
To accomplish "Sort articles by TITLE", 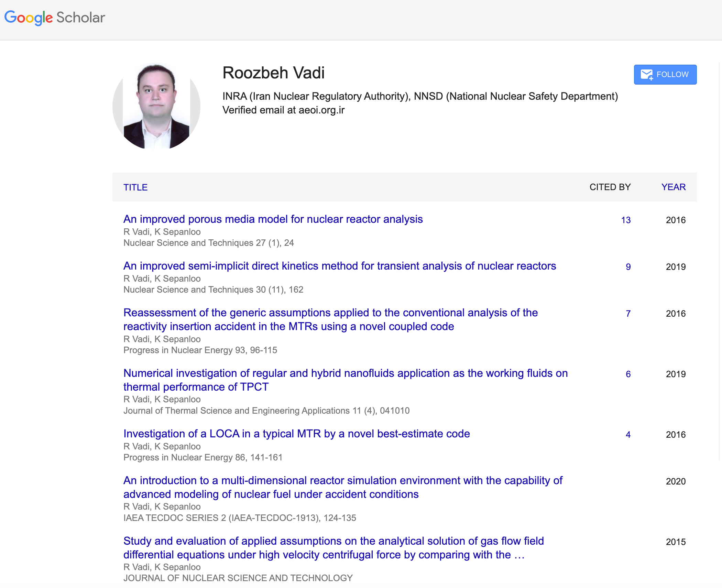I will [x=135, y=187].
